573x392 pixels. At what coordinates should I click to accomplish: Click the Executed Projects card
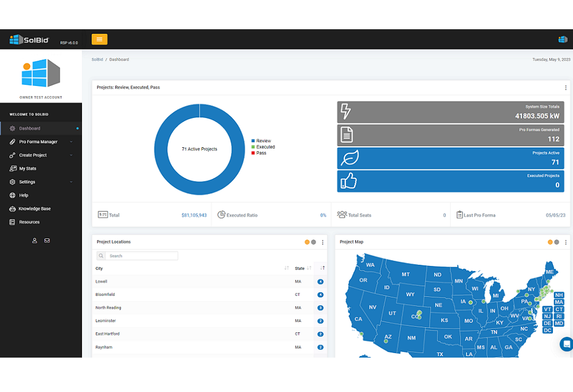(x=450, y=181)
